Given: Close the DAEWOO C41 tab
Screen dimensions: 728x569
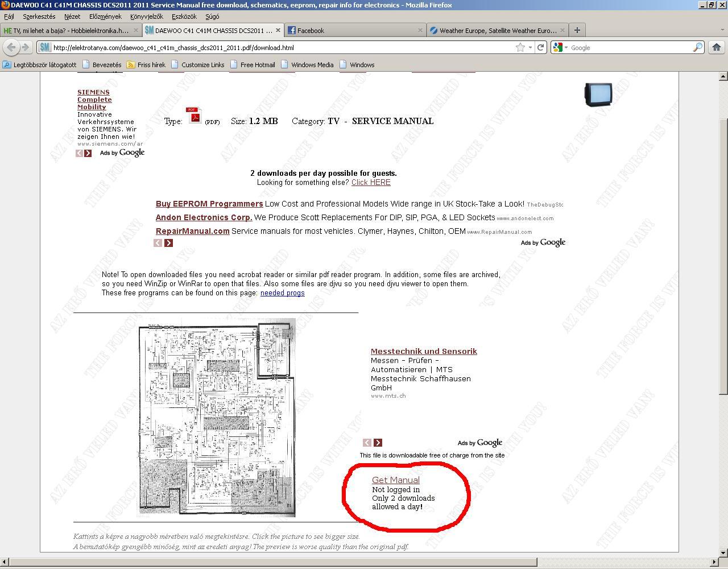Looking at the screenshot, I should [278, 30].
